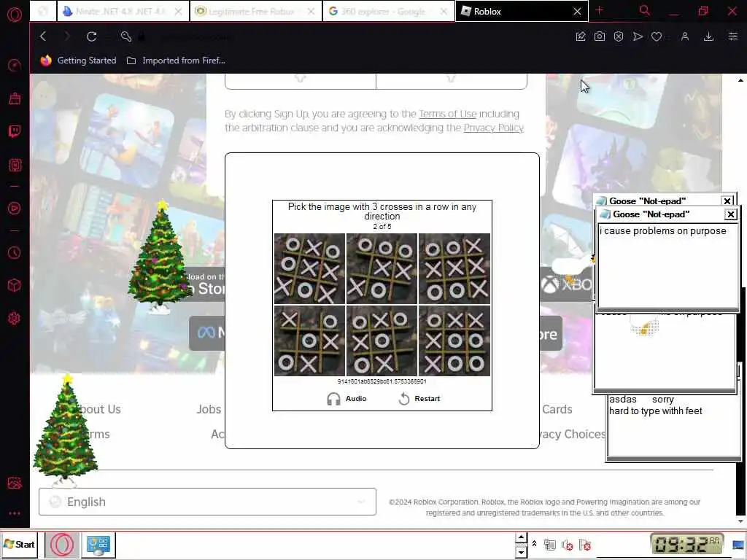Click text area saying i cause problems
The height and width of the screenshot is (560, 747).
point(668,265)
